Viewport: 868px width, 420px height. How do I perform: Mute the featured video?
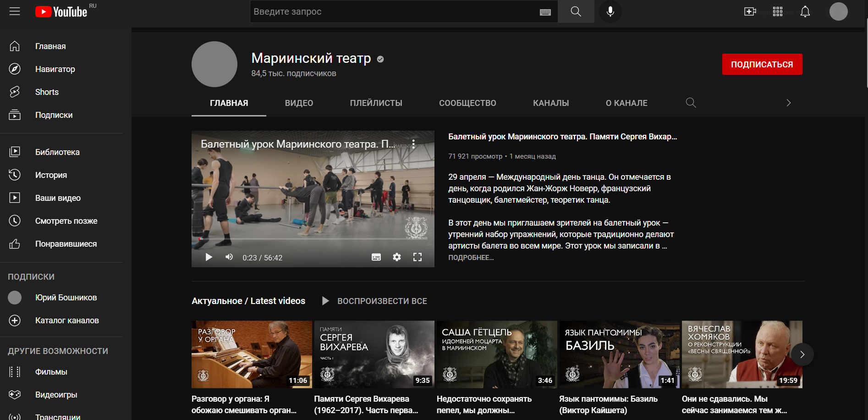pos(229,257)
